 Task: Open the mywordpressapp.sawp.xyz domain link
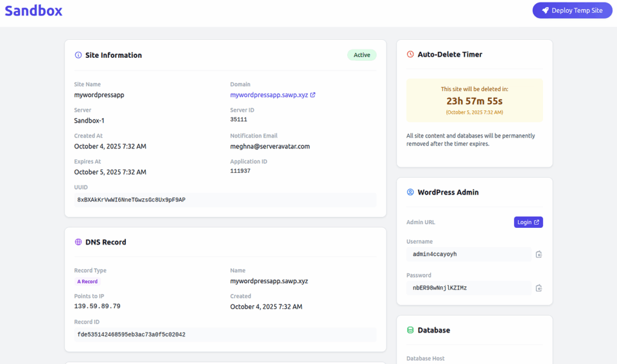(269, 95)
